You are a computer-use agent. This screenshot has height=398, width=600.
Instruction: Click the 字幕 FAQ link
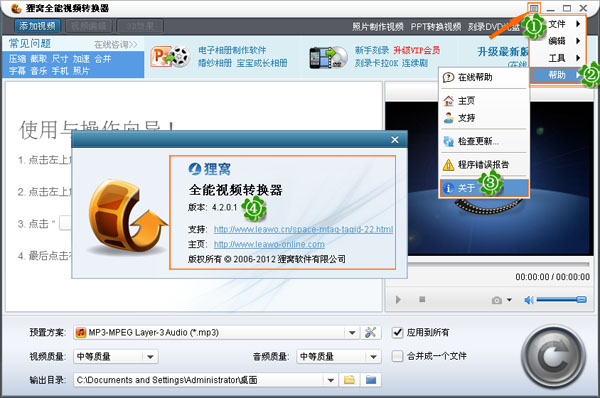coord(18,71)
